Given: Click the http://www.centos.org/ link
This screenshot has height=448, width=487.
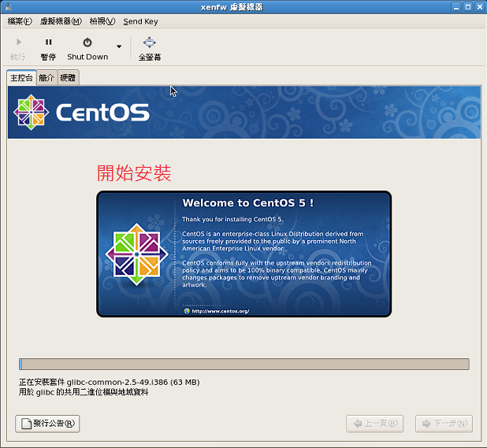Looking at the screenshot, I should click(x=221, y=311).
